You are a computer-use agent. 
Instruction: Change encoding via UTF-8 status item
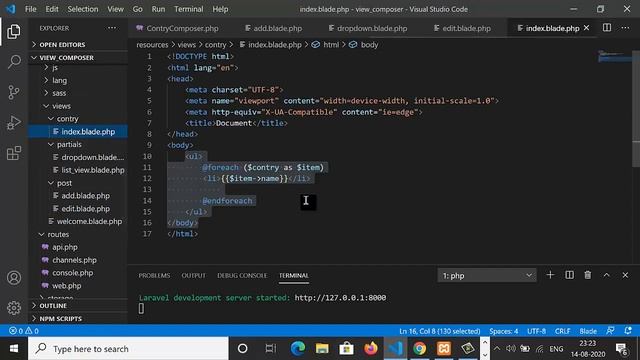pyautogui.click(x=536, y=331)
